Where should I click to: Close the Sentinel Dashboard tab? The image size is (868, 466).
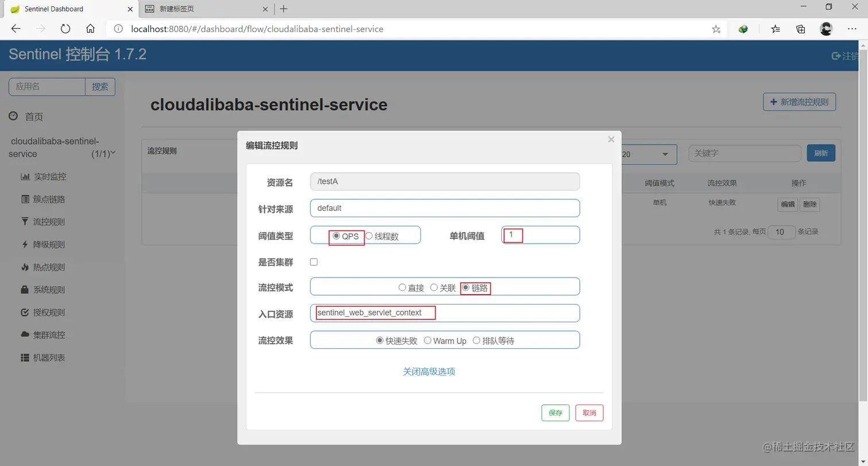point(129,9)
